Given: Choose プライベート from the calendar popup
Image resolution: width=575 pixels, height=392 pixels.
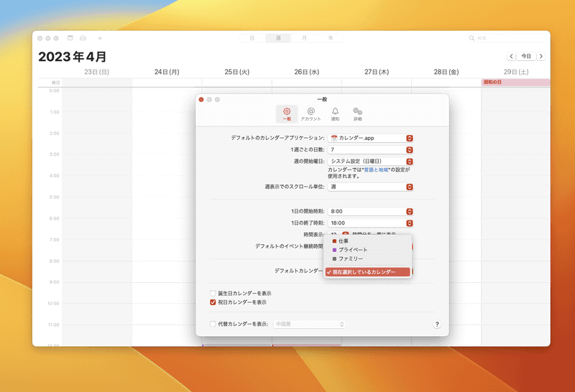Looking at the screenshot, I should [367, 250].
